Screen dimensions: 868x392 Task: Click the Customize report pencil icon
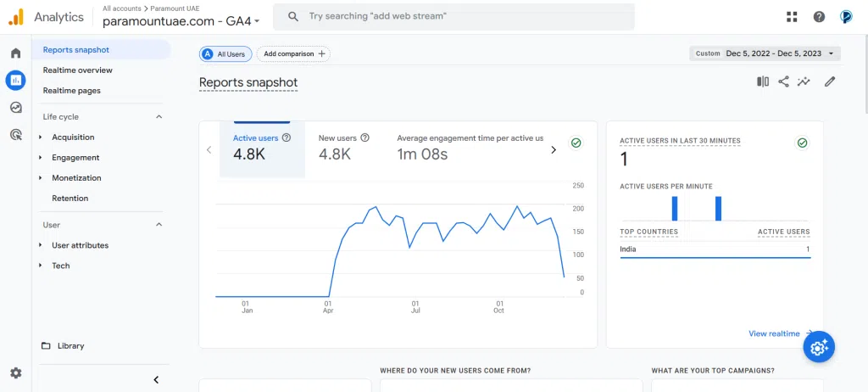pyautogui.click(x=830, y=81)
